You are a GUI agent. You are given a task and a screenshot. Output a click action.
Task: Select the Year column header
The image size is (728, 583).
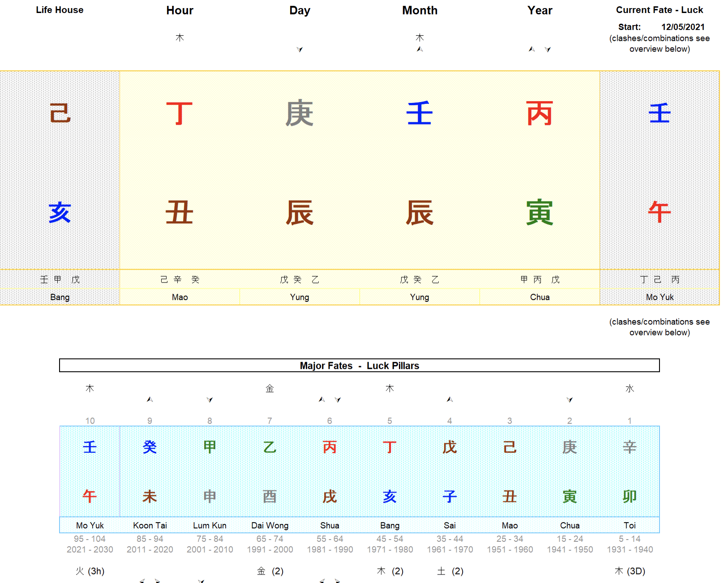(540, 10)
